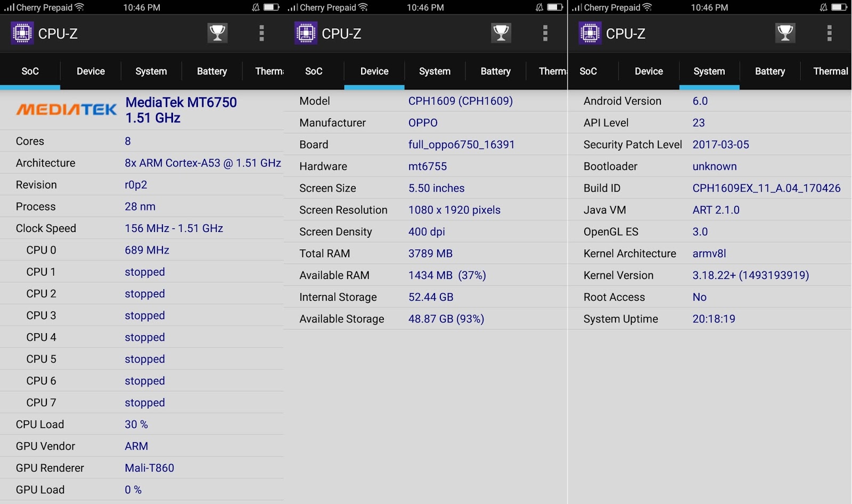Tap CPU-Z chip logo in right panel

[590, 33]
